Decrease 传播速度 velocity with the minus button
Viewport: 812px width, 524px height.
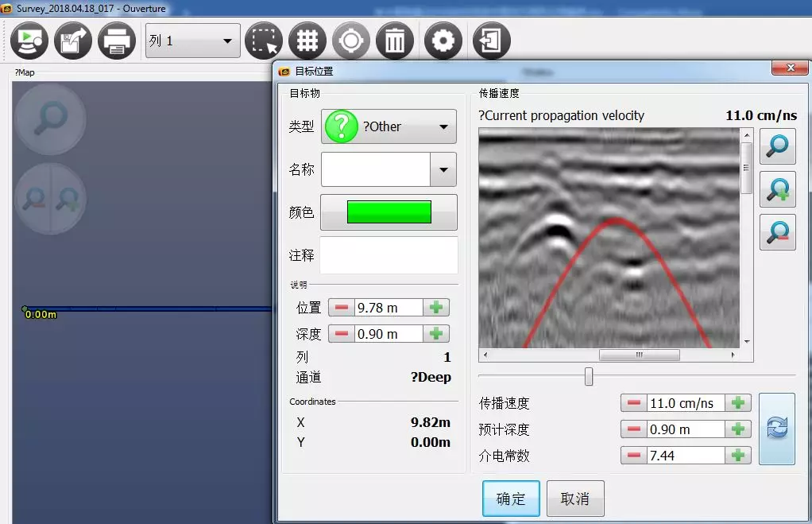(x=633, y=403)
